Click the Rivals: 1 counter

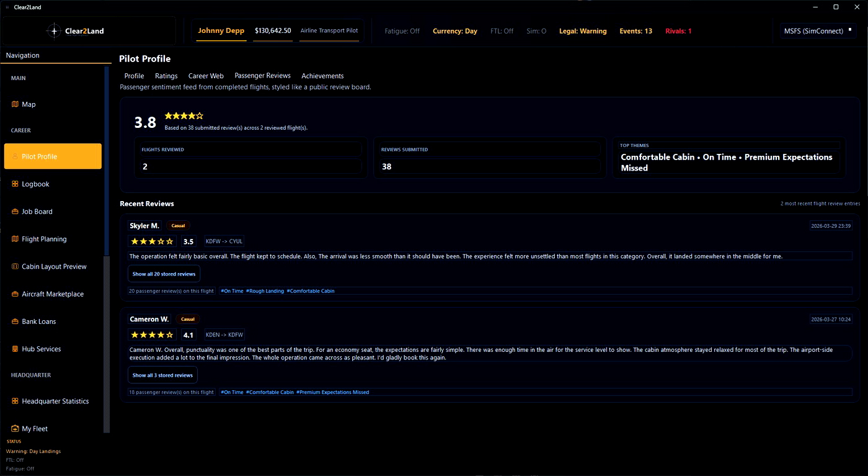point(678,31)
